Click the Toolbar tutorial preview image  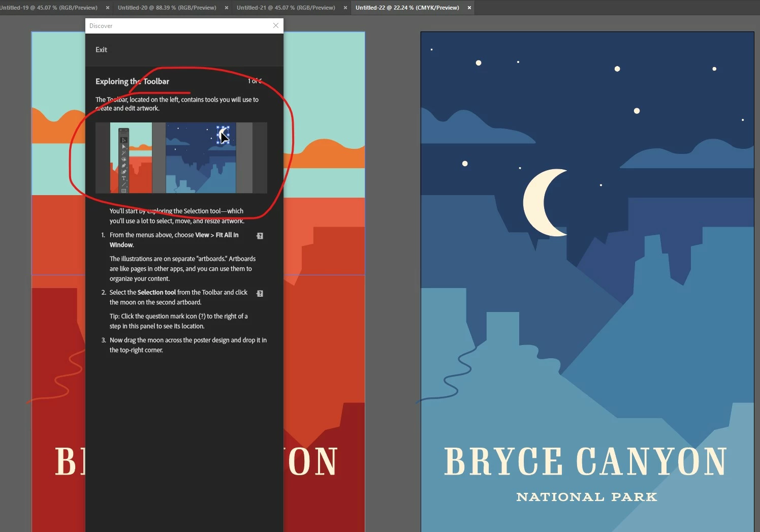[x=181, y=158]
